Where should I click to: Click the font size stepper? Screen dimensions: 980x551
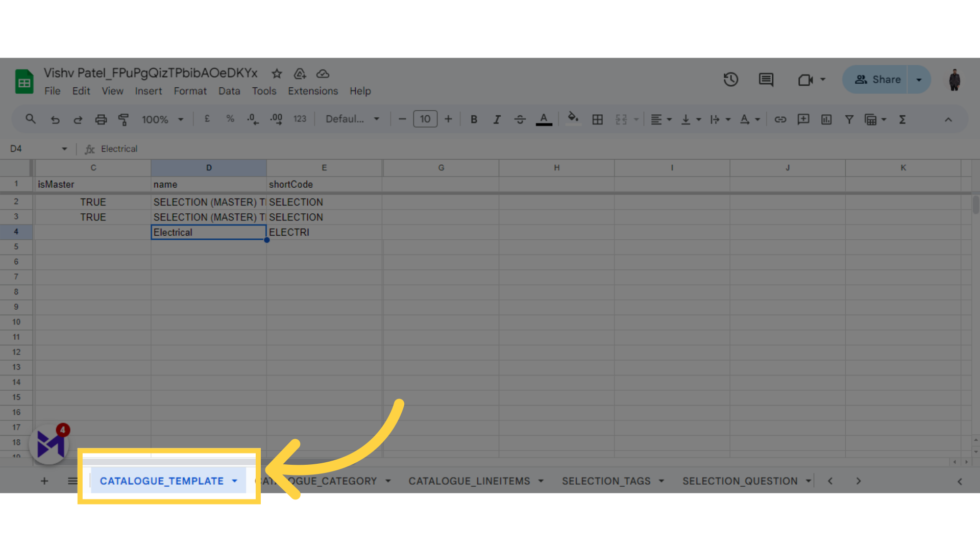[424, 119]
